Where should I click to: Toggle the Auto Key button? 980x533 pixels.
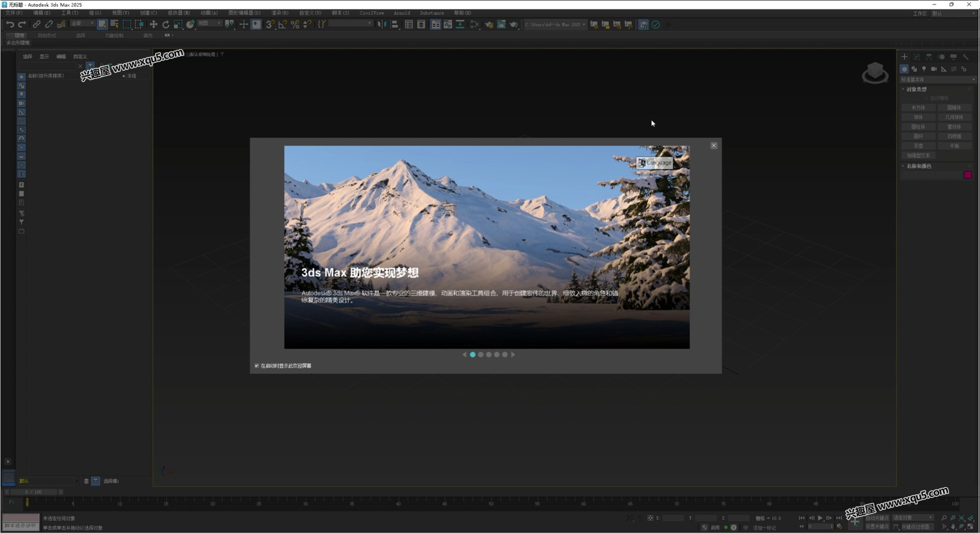pos(877,518)
